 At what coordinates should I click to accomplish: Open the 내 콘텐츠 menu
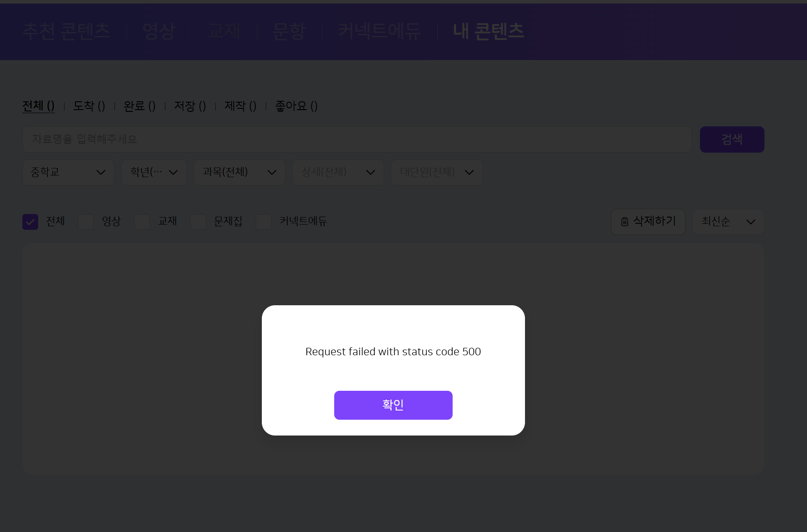pyautogui.click(x=488, y=31)
